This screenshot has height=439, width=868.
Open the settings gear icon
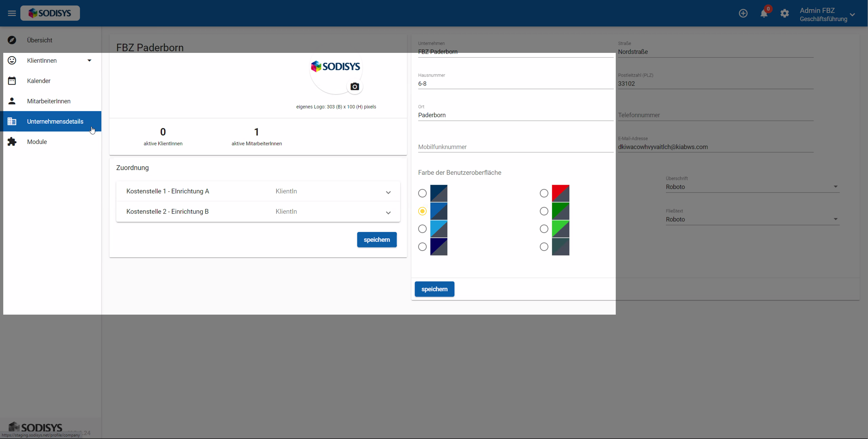click(x=784, y=13)
